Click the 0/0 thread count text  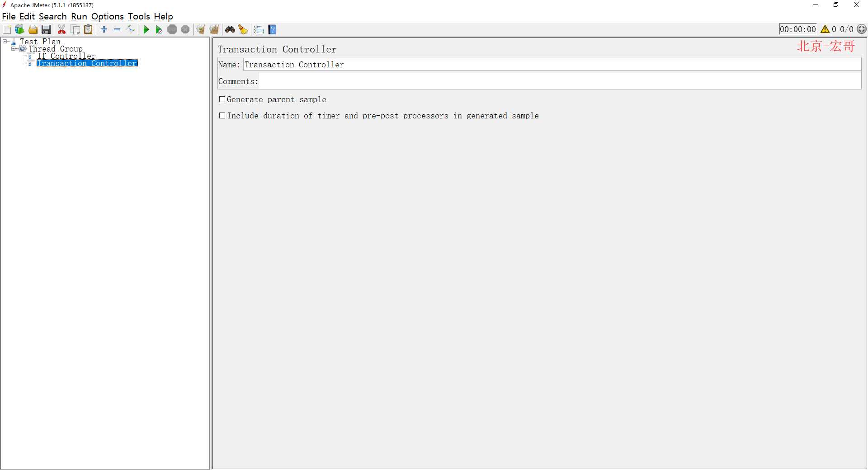click(x=847, y=29)
